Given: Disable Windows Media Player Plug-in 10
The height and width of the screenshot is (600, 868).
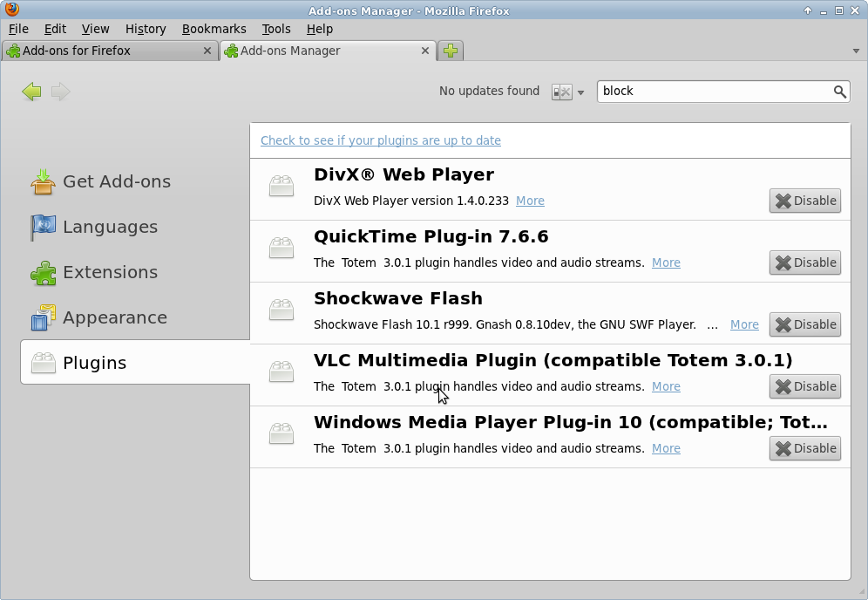Looking at the screenshot, I should click(x=805, y=449).
